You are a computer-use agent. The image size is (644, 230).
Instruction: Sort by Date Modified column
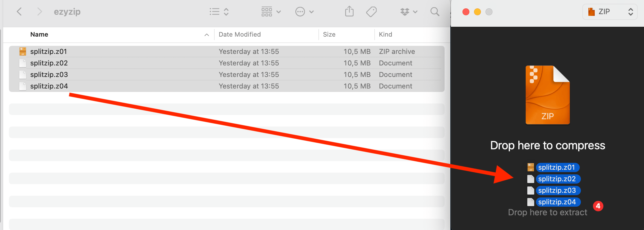coord(240,35)
